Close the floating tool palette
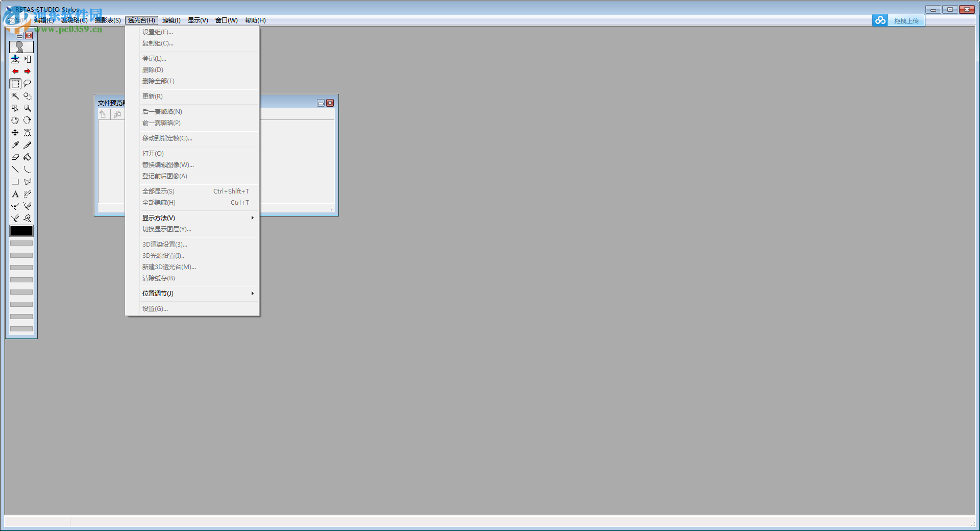980x531 pixels. 29,36
